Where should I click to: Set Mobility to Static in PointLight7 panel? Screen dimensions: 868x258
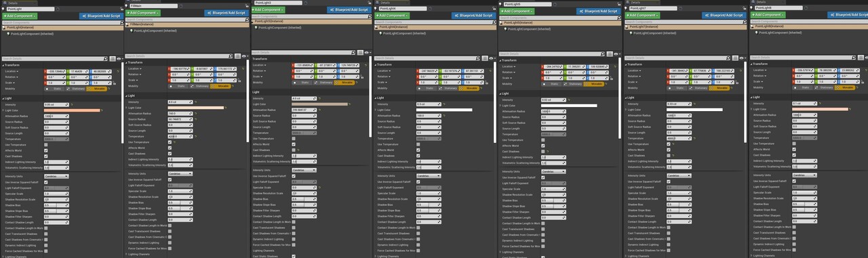coord(677,88)
